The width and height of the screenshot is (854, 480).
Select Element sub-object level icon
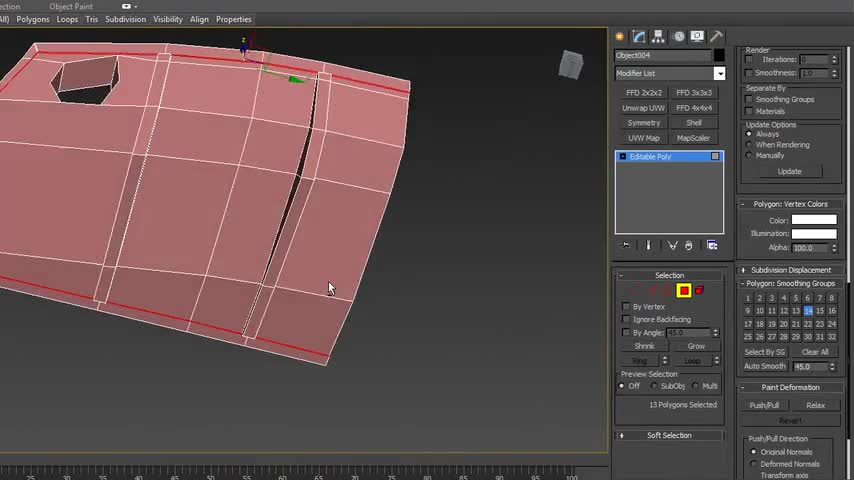coord(699,291)
